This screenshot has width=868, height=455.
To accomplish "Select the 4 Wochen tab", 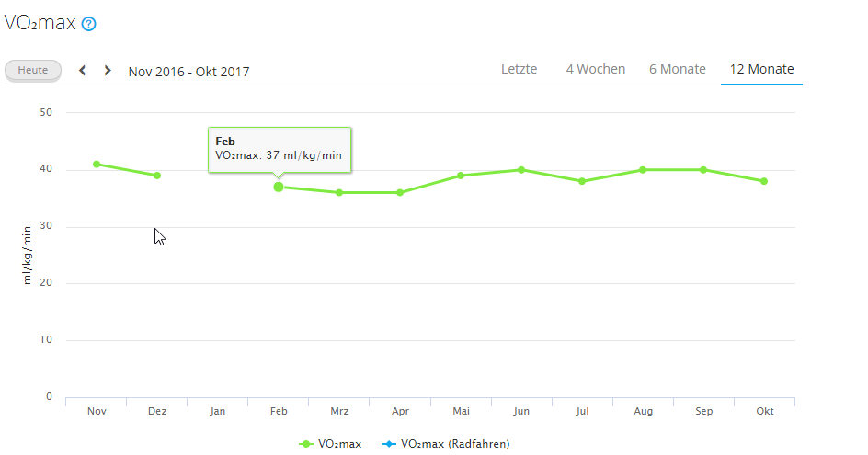I will pos(595,69).
